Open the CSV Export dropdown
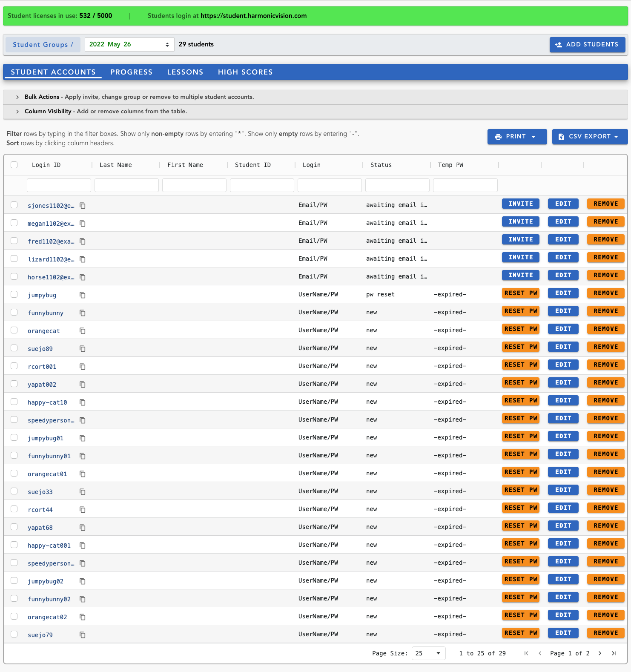Image resolution: width=631 pixels, height=672 pixels. pos(590,137)
